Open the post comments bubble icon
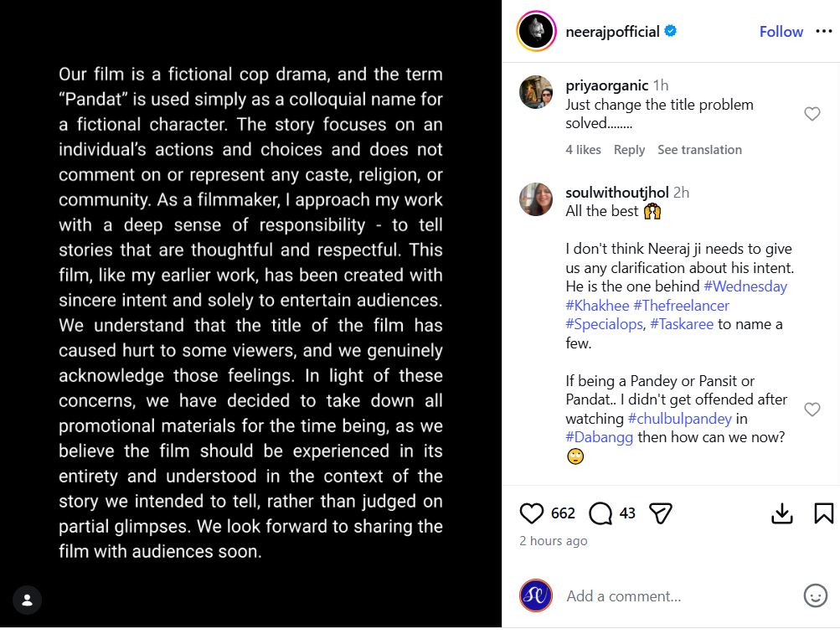Image resolution: width=840 pixels, height=634 pixels. [600, 513]
